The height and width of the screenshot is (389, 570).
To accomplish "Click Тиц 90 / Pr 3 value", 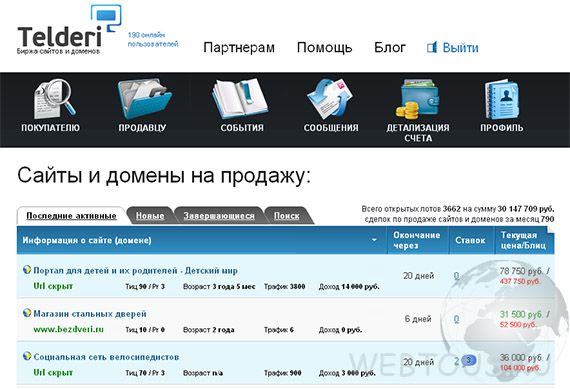I will 145,286.
